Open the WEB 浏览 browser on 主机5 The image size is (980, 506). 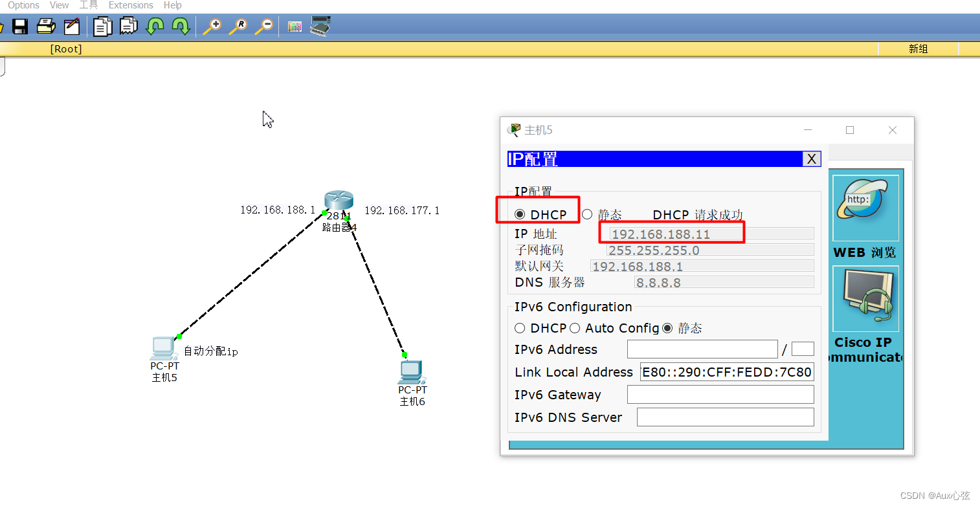pyautogui.click(x=865, y=207)
